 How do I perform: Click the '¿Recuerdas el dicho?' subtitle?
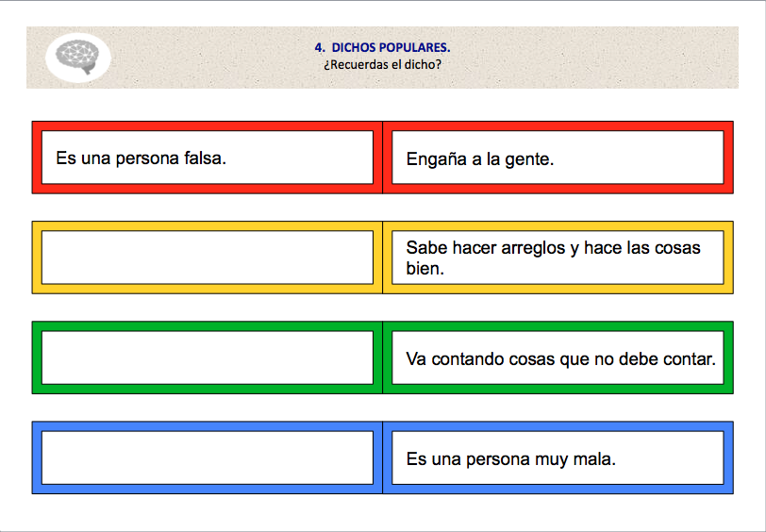pos(382,65)
